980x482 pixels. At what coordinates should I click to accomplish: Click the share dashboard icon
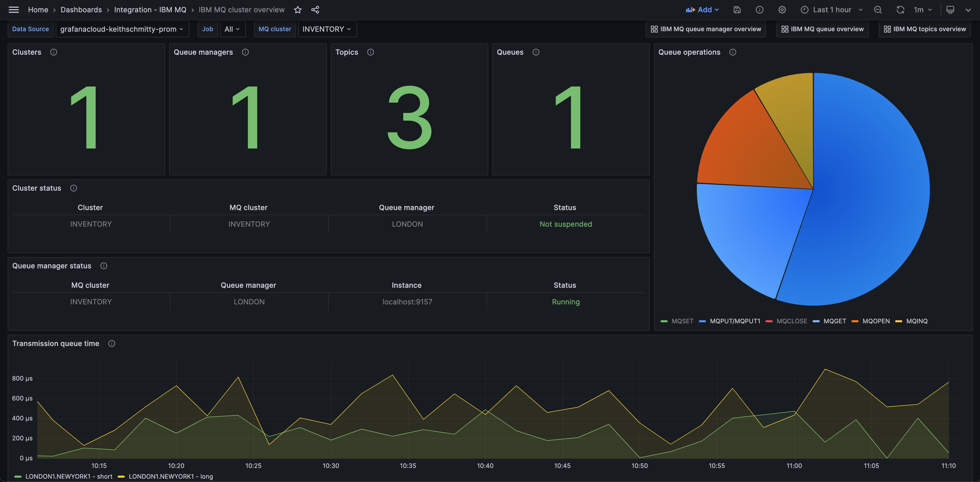(315, 9)
